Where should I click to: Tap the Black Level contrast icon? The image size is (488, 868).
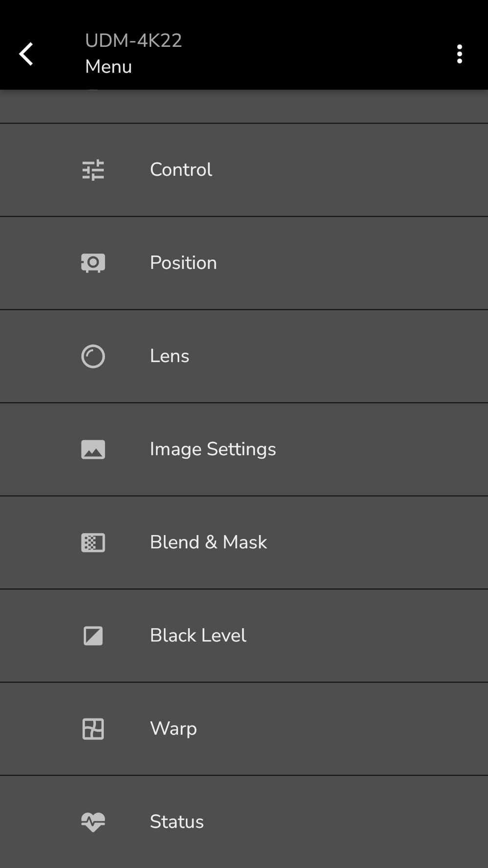click(93, 636)
